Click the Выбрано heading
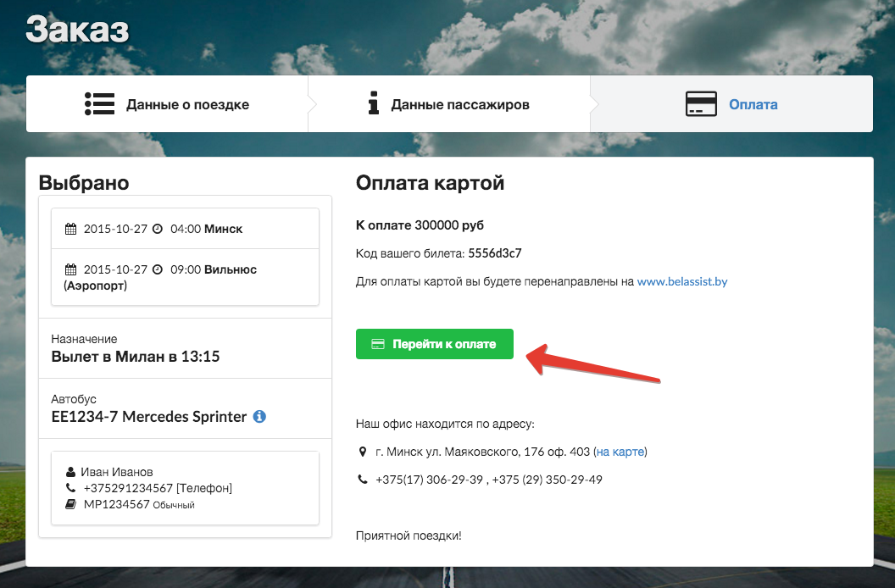The width and height of the screenshot is (895, 588). tap(84, 183)
